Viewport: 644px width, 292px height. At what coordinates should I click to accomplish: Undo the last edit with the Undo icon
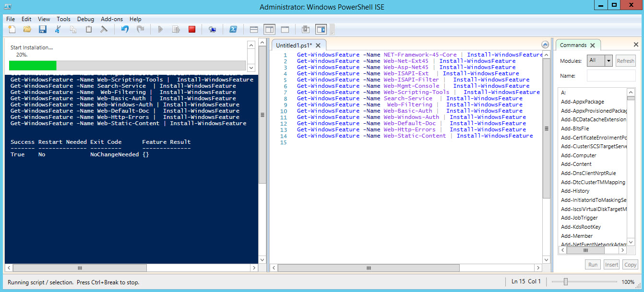(x=125, y=29)
